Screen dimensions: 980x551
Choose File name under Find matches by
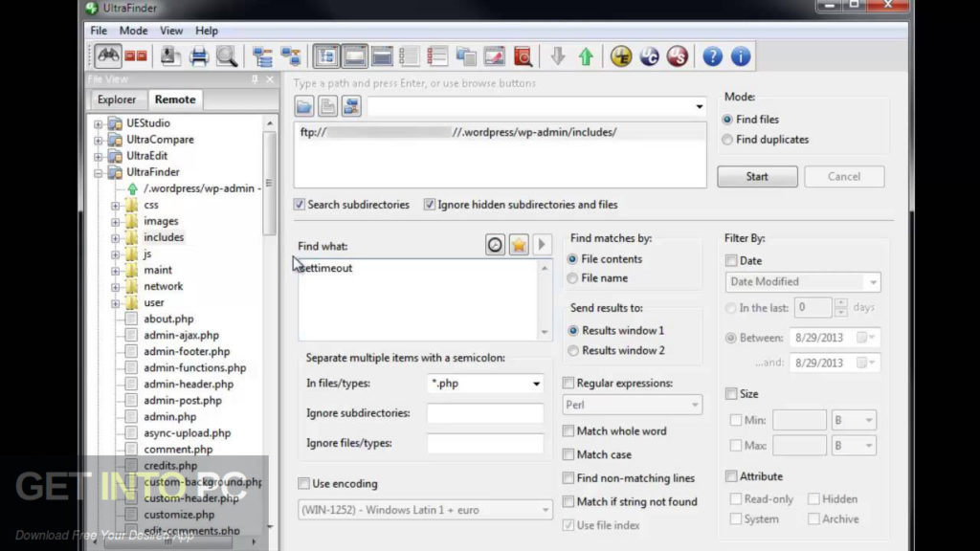(572, 278)
